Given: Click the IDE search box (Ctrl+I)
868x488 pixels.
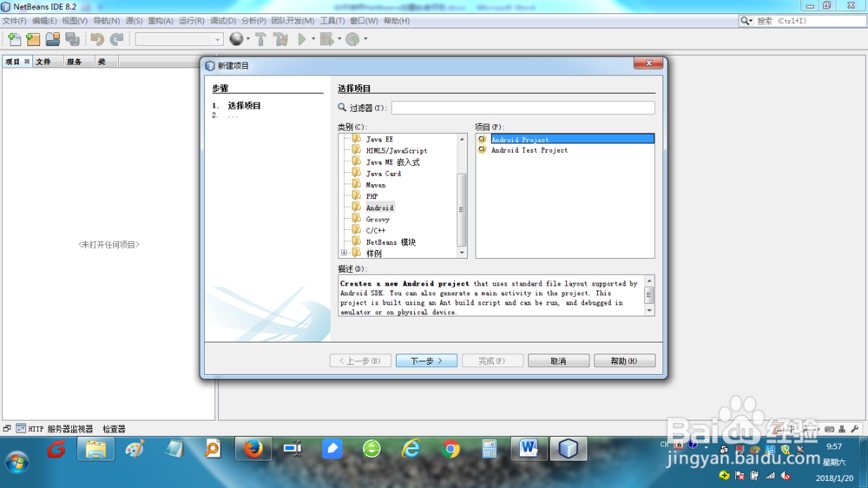Looking at the screenshot, I should [809, 21].
